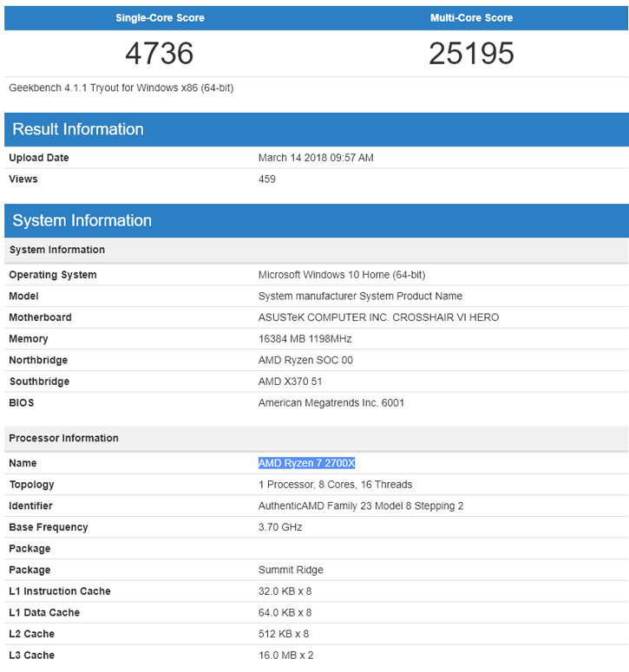This screenshot has width=629, height=672.
Task: Click the American Megatrends Inc. 6001 value
Action: 331,403
